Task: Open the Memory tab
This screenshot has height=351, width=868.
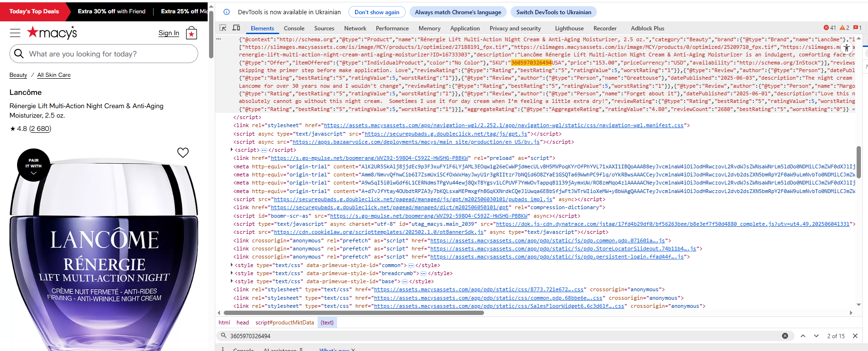Action: (x=429, y=28)
